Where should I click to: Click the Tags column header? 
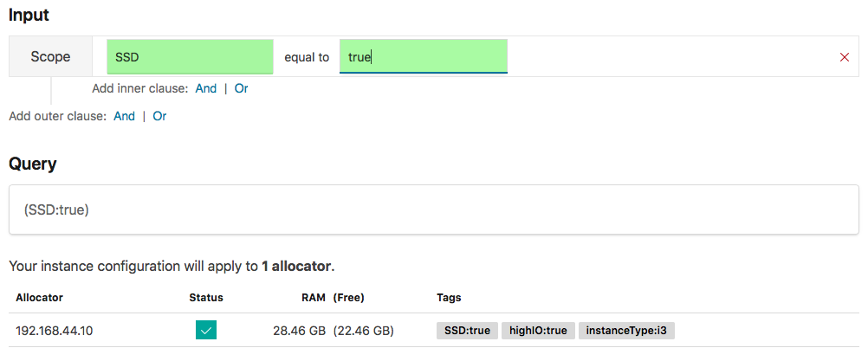[x=449, y=298]
